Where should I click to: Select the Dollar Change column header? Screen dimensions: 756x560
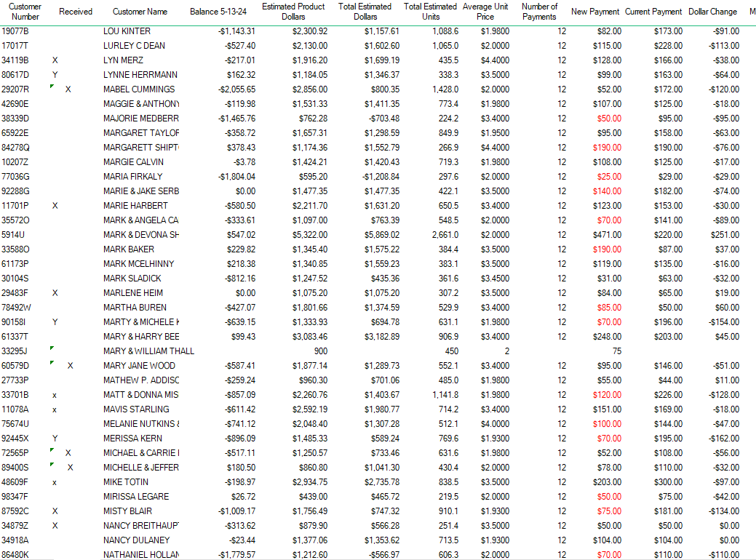pyautogui.click(x=712, y=12)
